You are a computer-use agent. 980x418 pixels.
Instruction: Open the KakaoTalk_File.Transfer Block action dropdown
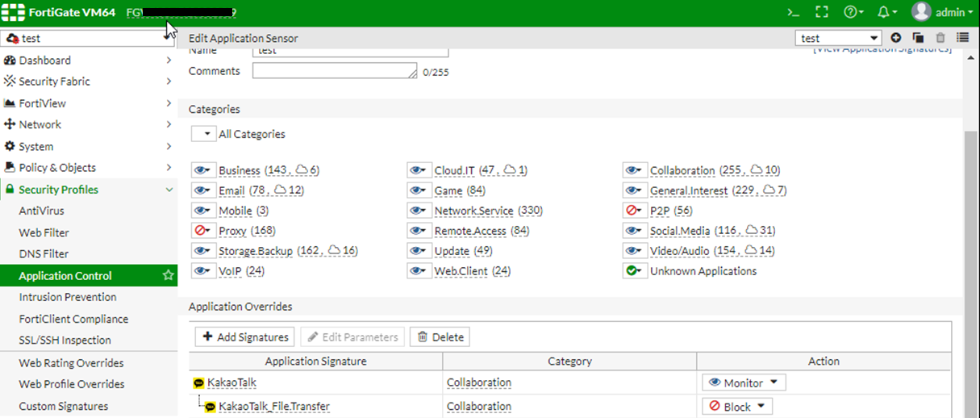(736, 407)
